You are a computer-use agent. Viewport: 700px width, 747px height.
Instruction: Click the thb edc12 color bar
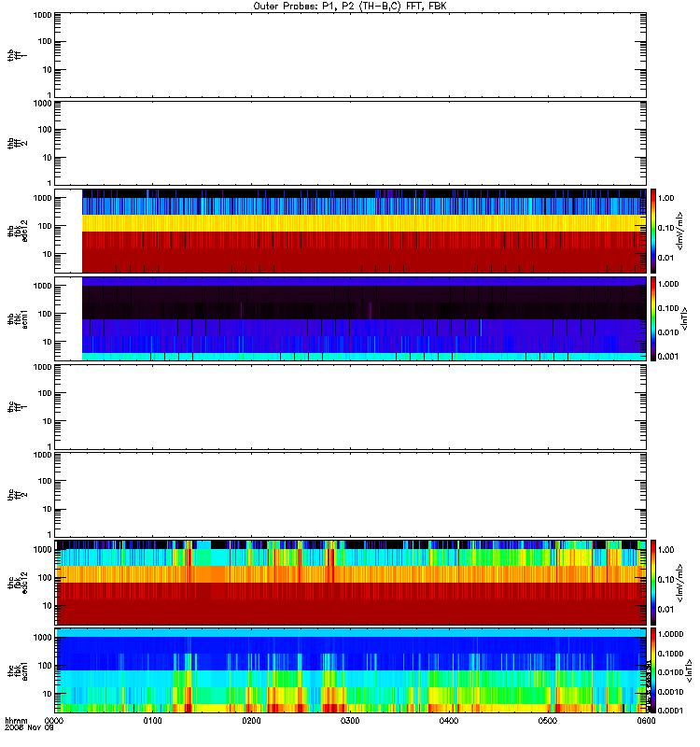tap(653, 231)
